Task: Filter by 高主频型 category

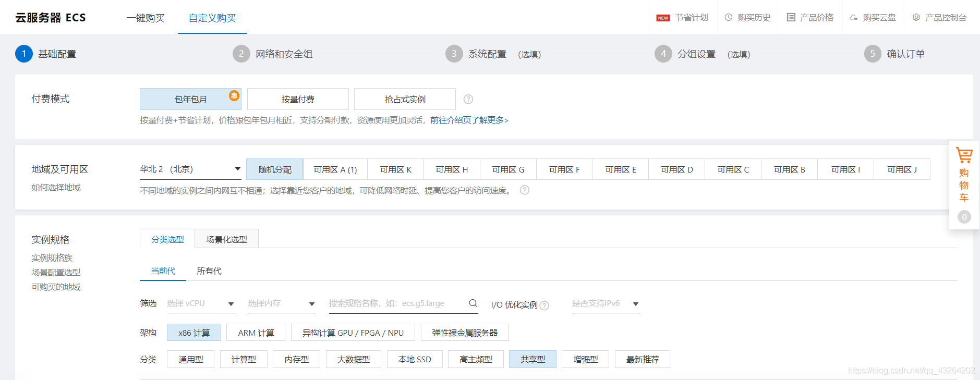Action: [x=476, y=359]
